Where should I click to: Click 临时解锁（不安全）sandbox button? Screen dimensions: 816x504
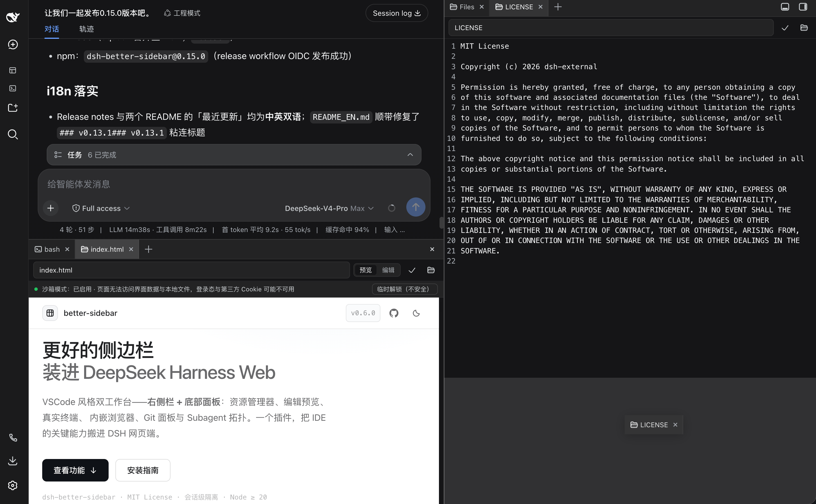pos(405,289)
